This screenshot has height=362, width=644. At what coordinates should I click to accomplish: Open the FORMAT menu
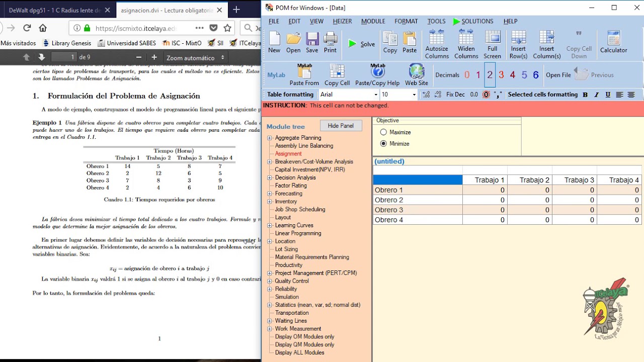point(406,21)
